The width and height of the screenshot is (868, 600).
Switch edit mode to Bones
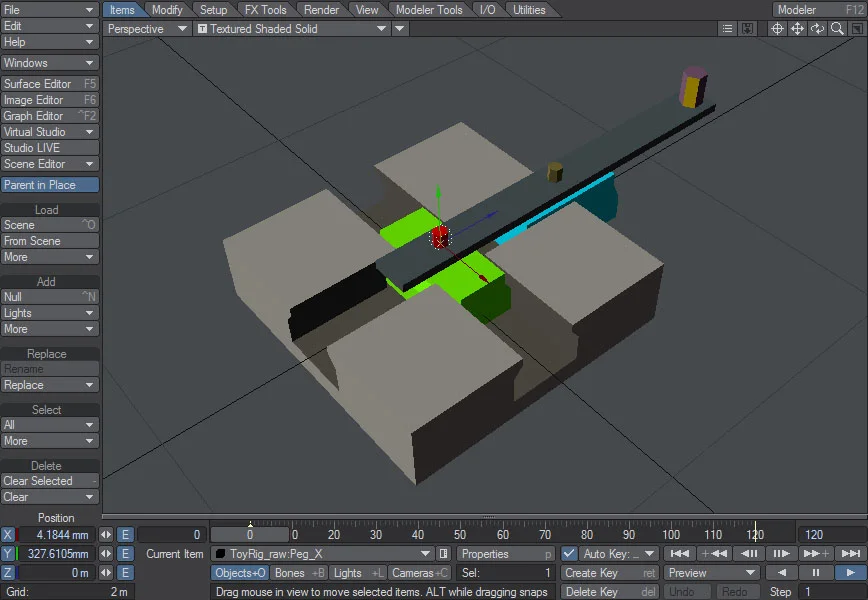297,572
